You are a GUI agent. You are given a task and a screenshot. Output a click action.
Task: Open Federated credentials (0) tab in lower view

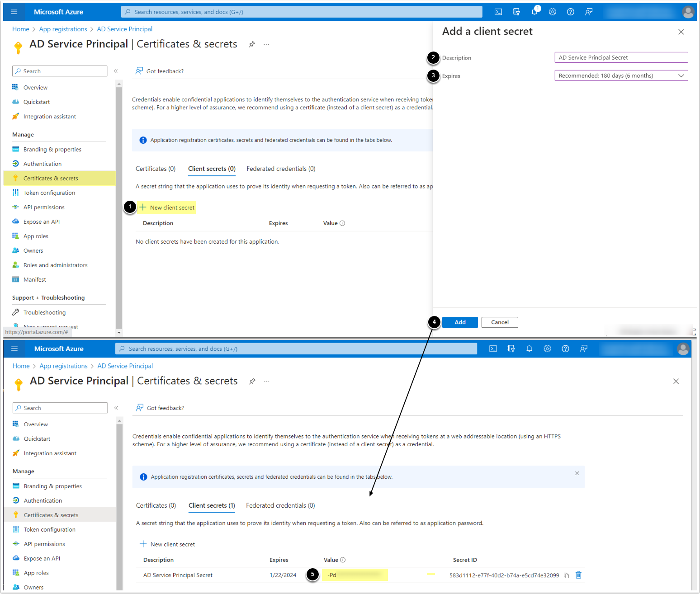tap(280, 505)
